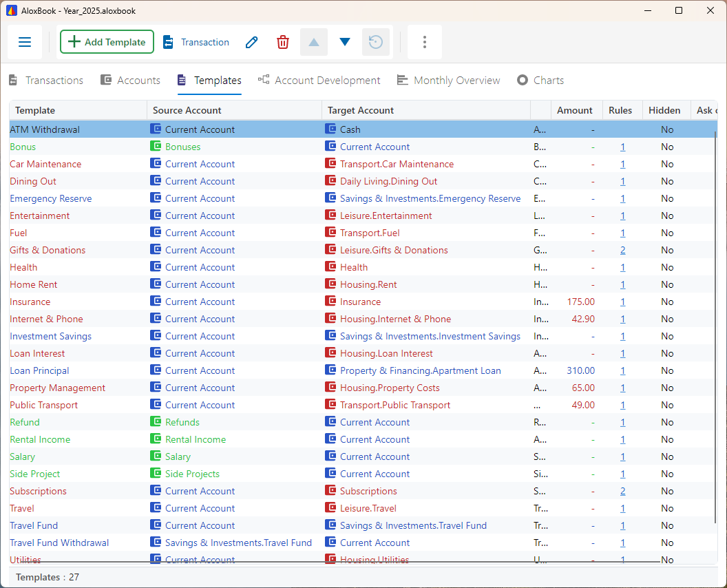
Task: Click green icon beside Side Projects account
Action: coord(156,473)
